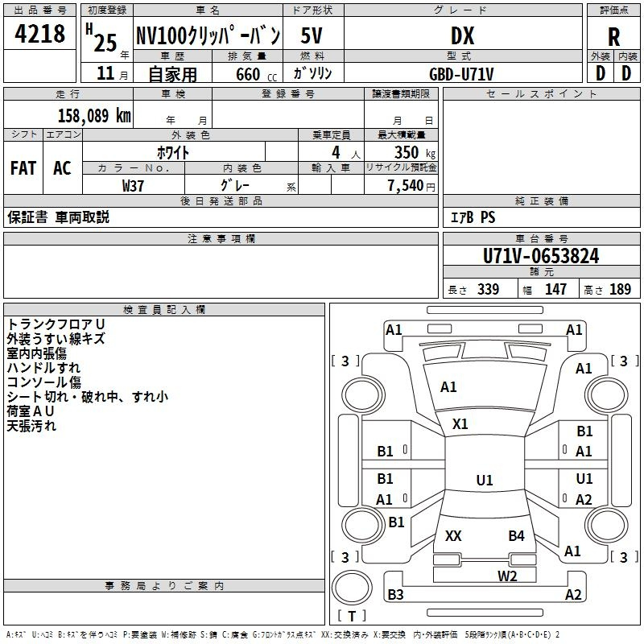Click the [T] spare tire label

click(351, 617)
